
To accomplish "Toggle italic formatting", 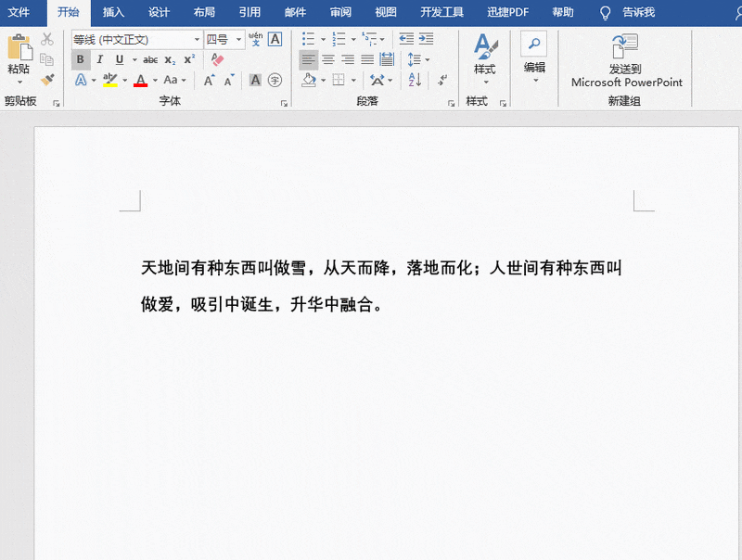I will pos(100,60).
